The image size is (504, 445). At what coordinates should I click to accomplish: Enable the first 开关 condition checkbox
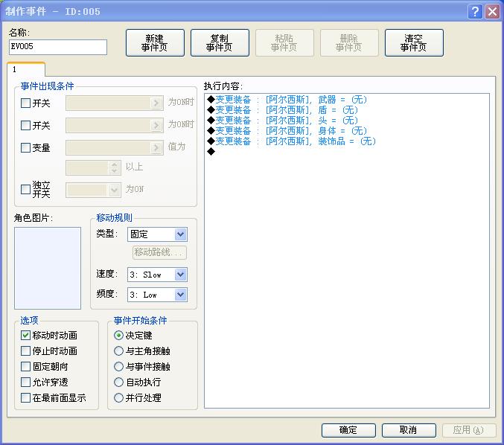25,103
